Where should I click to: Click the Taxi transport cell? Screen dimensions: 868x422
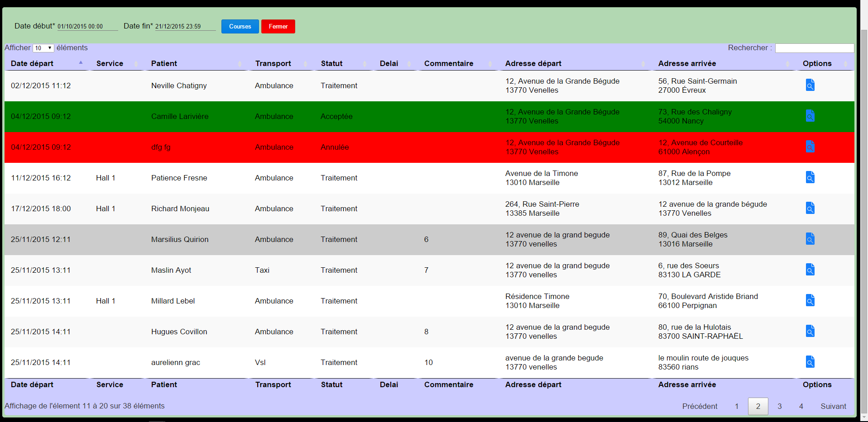point(262,270)
